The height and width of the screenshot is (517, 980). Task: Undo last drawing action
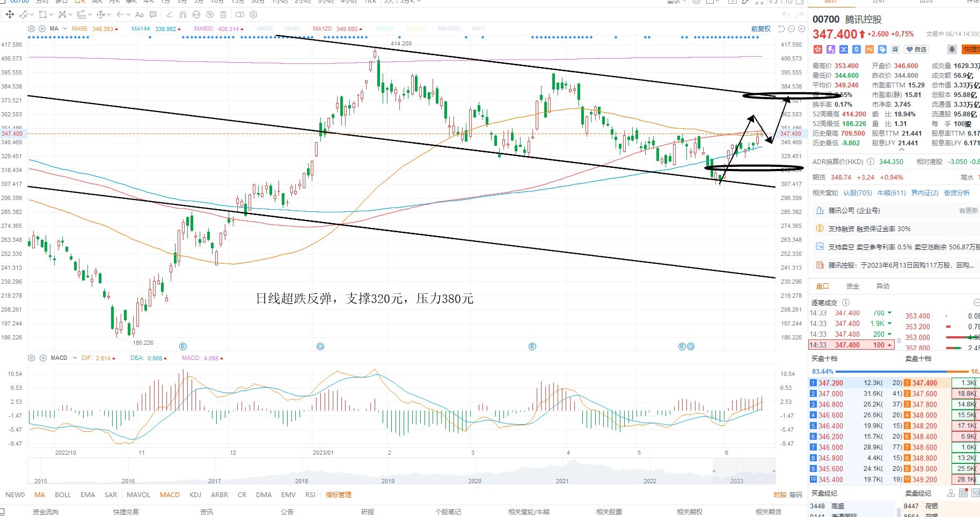[x=786, y=14]
